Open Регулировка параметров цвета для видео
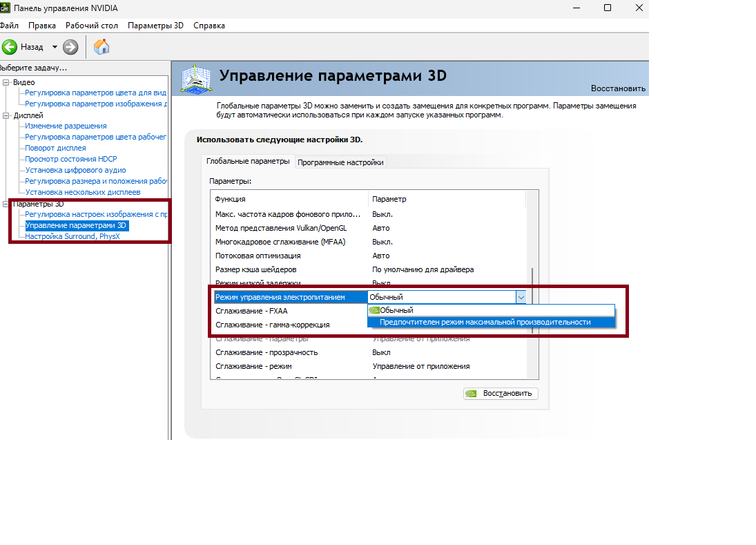The image size is (756, 545). [95, 93]
